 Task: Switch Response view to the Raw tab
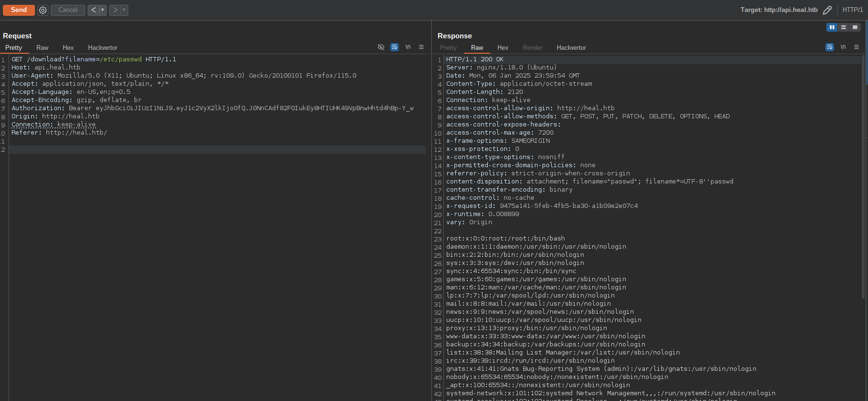coord(477,48)
